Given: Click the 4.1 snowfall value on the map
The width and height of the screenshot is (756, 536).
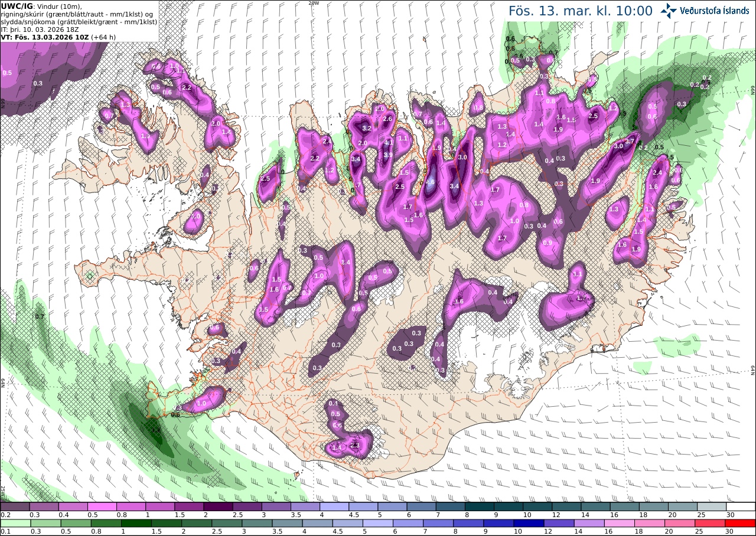Looking at the screenshot, I should 389,142.
